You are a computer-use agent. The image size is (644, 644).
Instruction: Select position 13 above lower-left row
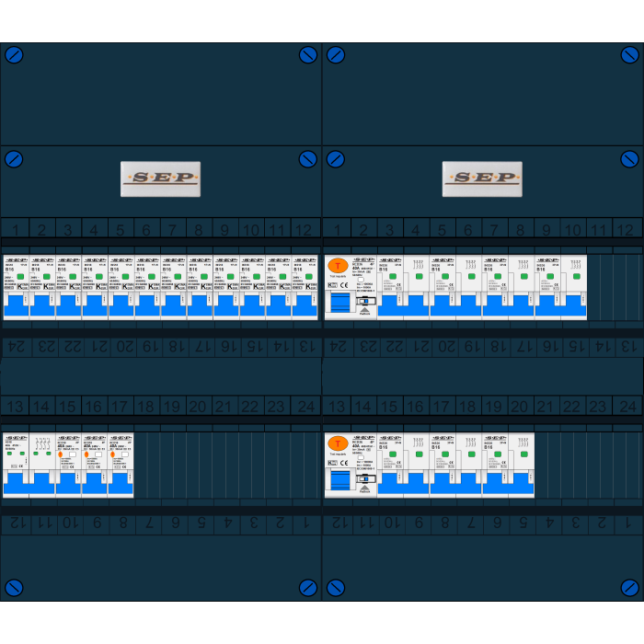click(x=14, y=407)
